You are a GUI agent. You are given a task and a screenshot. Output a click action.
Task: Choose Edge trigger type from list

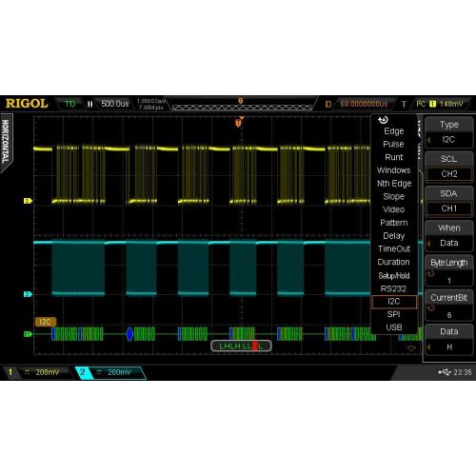(x=394, y=131)
